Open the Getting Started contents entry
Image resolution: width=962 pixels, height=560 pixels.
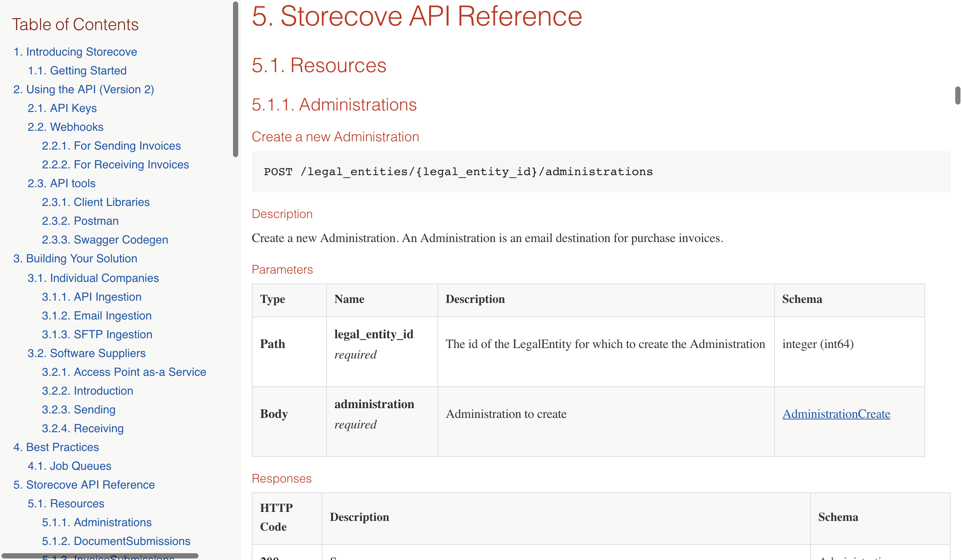77,70
